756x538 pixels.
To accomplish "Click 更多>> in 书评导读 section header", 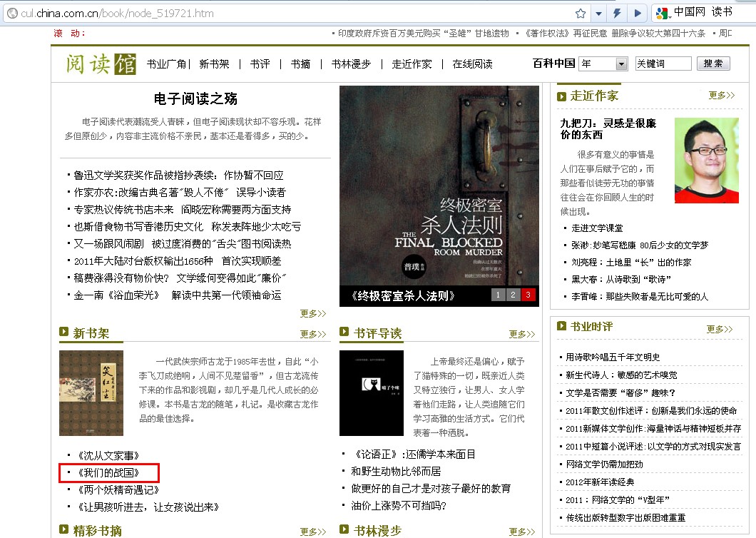I will pos(522,334).
